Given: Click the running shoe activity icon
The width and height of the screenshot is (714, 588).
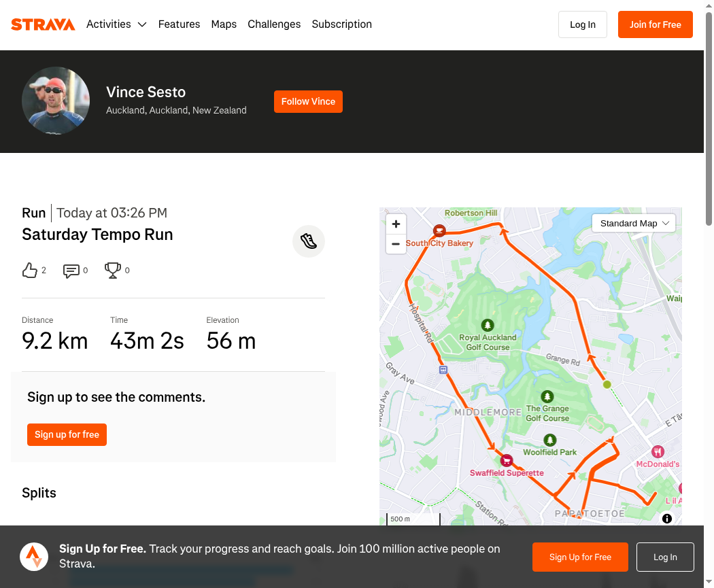Looking at the screenshot, I should (x=309, y=241).
